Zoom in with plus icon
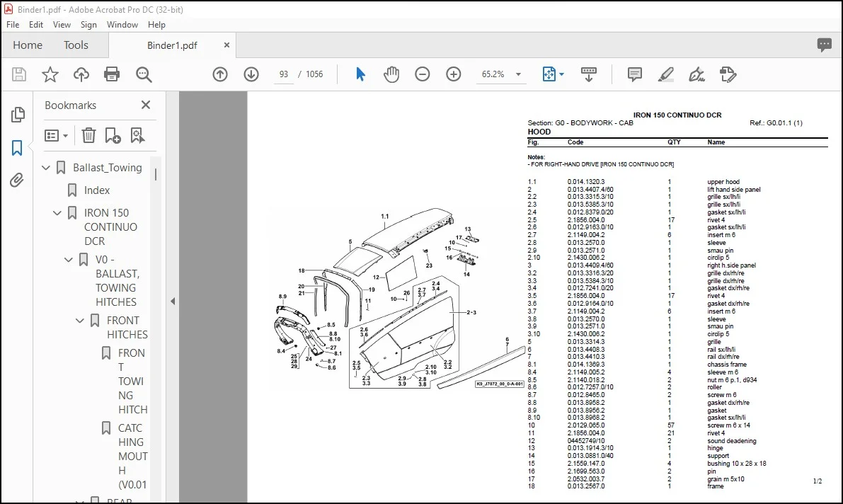Image resolution: width=843 pixels, height=504 pixels. [x=454, y=74]
